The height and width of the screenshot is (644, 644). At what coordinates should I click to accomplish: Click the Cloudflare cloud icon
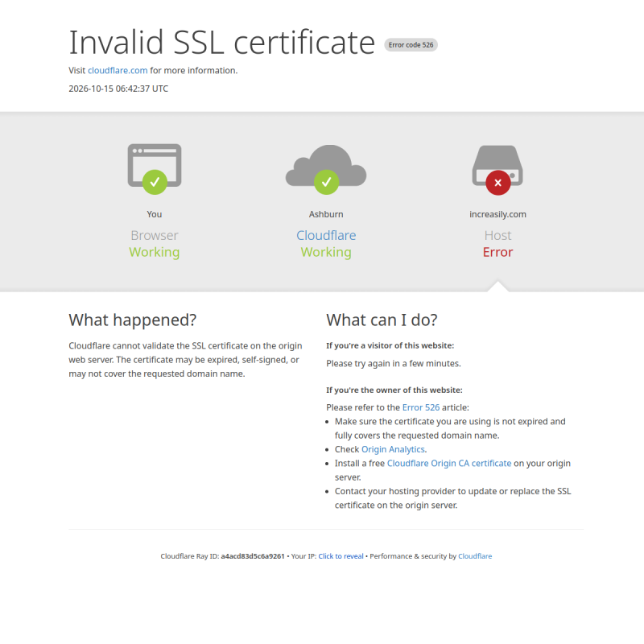pyautogui.click(x=326, y=165)
